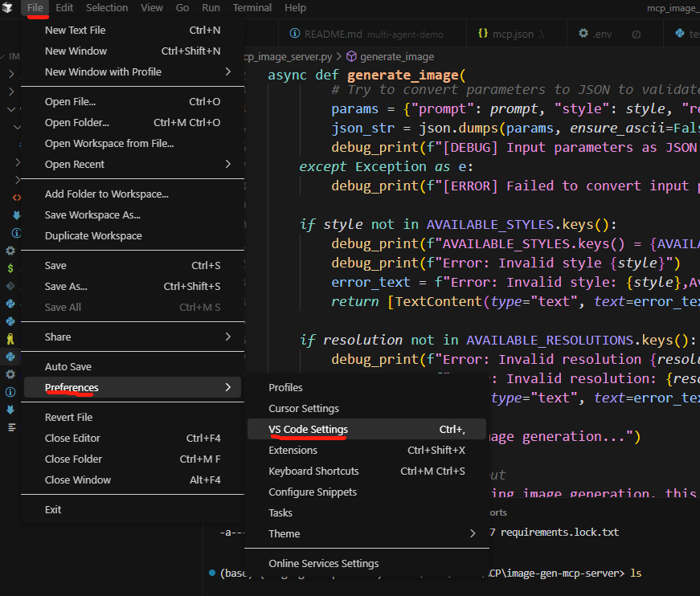Expand the Theme submenu arrow

pos(473,533)
